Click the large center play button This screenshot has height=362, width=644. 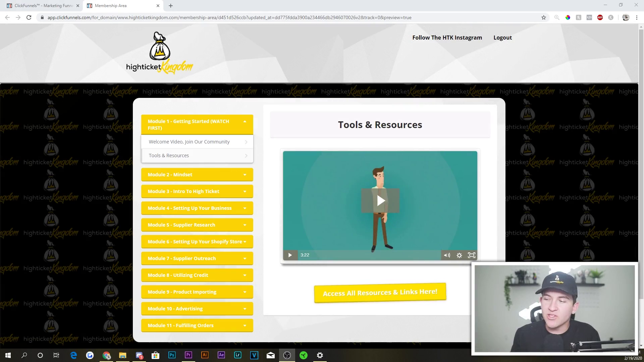pyautogui.click(x=380, y=200)
